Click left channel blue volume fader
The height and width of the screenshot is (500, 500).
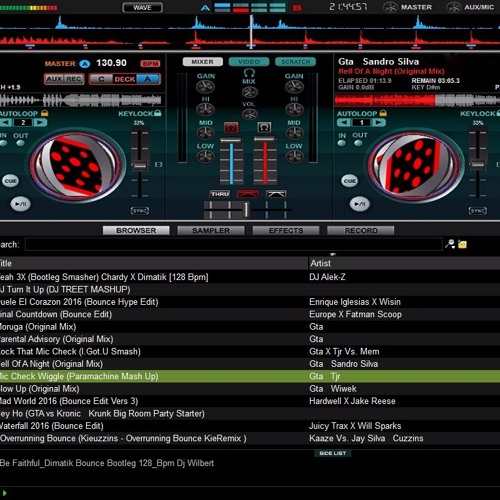[x=231, y=140]
